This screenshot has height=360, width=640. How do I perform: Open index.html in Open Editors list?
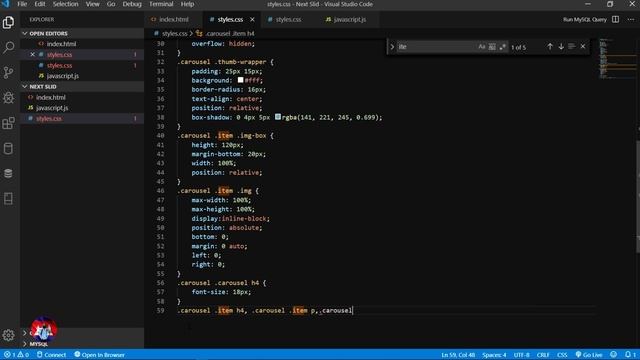pos(61,44)
